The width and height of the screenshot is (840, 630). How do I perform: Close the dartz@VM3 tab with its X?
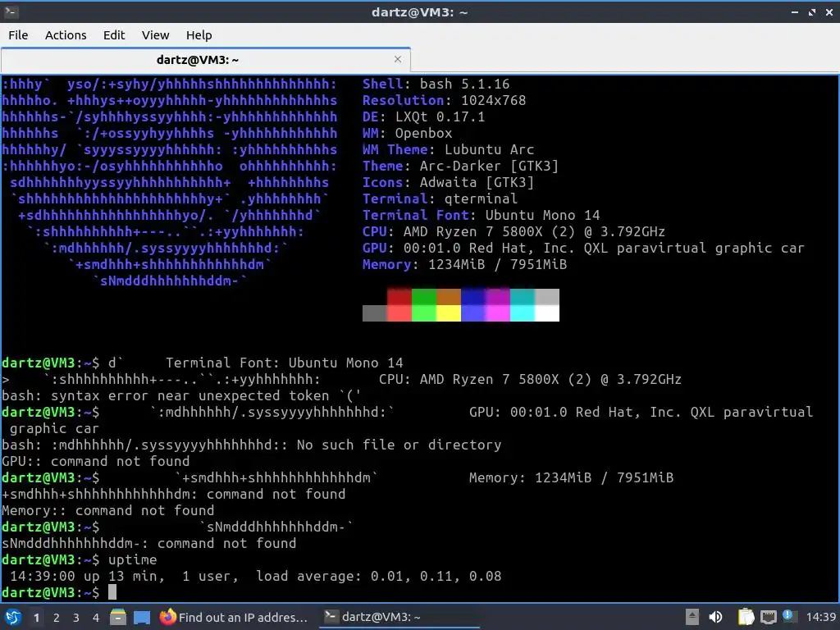[398, 59]
